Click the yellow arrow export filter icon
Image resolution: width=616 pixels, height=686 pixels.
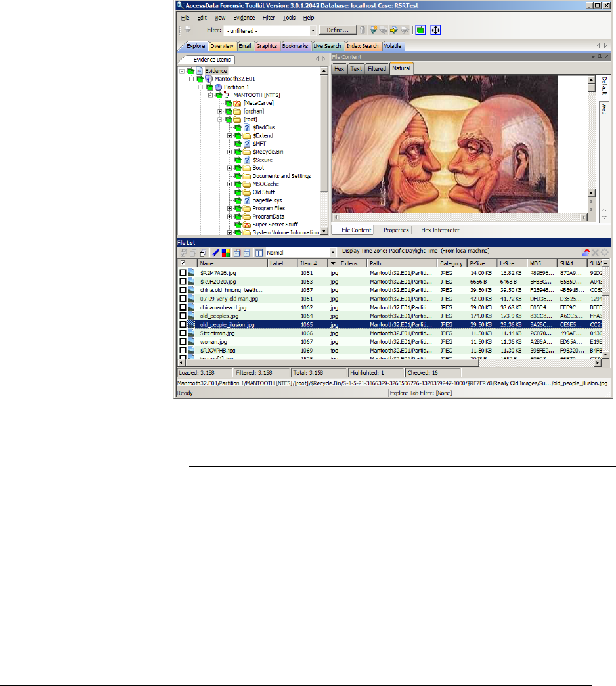[x=393, y=30]
